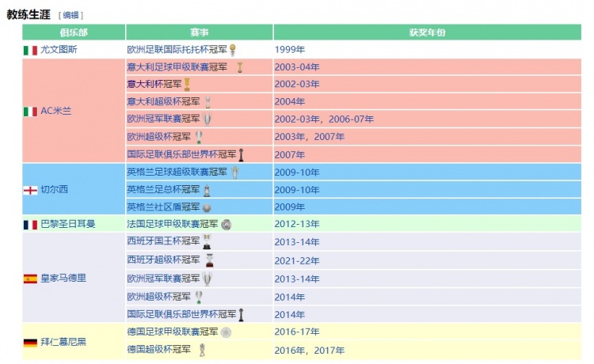Viewport: 594px width, 364px height.
Task: Open the 英格兰足总杯冠军 link
Action: click(163, 190)
